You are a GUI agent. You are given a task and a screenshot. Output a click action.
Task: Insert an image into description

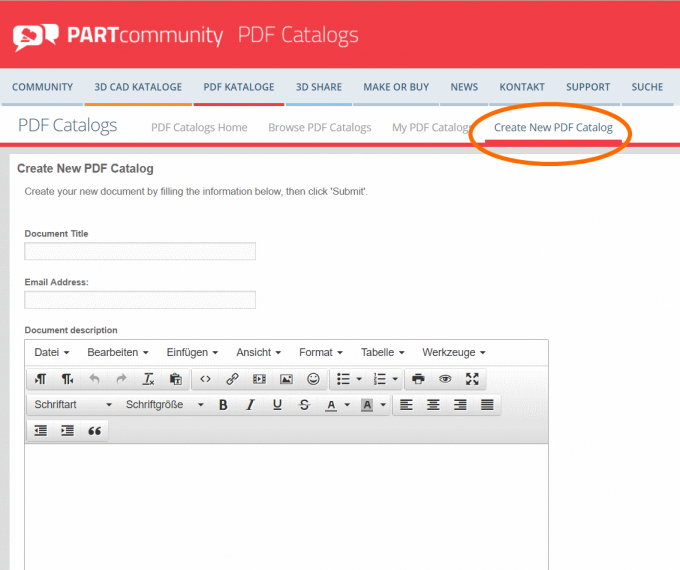pyautogui.click(x=286, y=379)
